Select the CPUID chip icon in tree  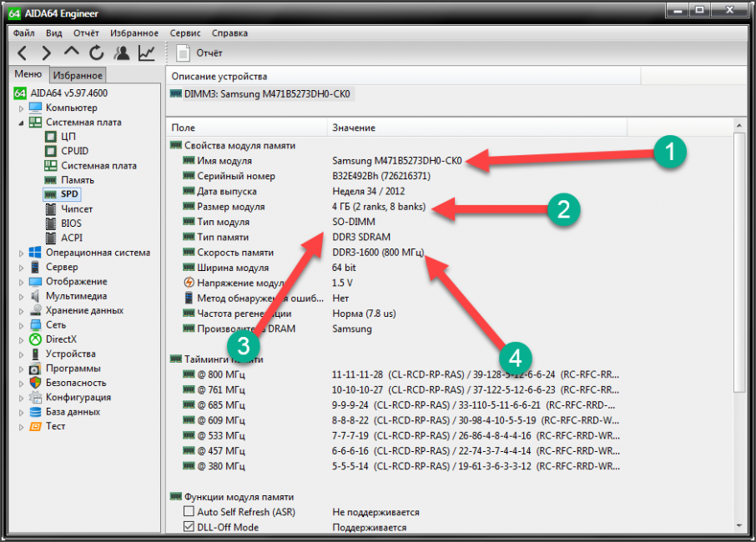click(x=51, y=151)
